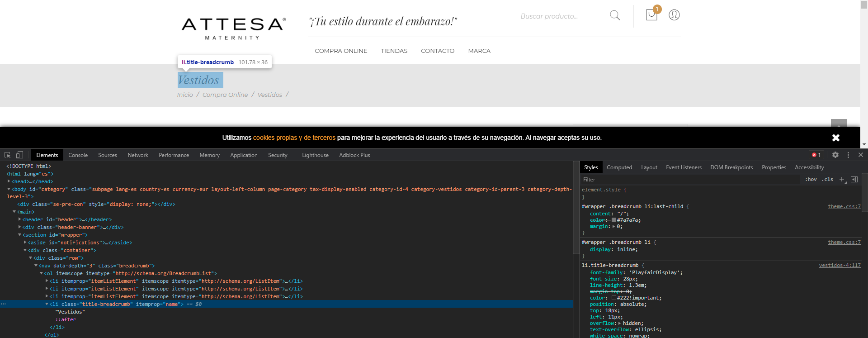The width and height of the screenshot is (868, 338).
Task: Add a new style rule
Action: coord(842,179)
